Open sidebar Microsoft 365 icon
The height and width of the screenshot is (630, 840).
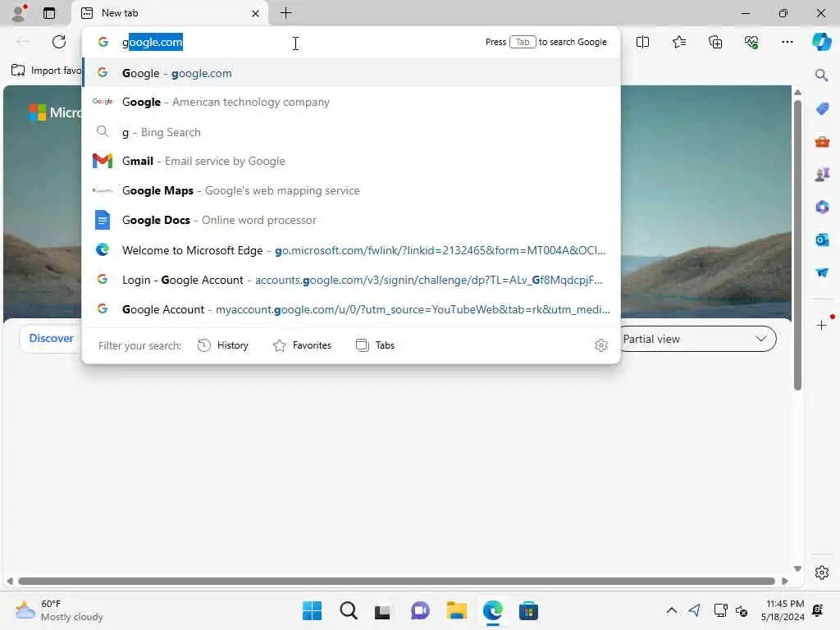[822, 208]
